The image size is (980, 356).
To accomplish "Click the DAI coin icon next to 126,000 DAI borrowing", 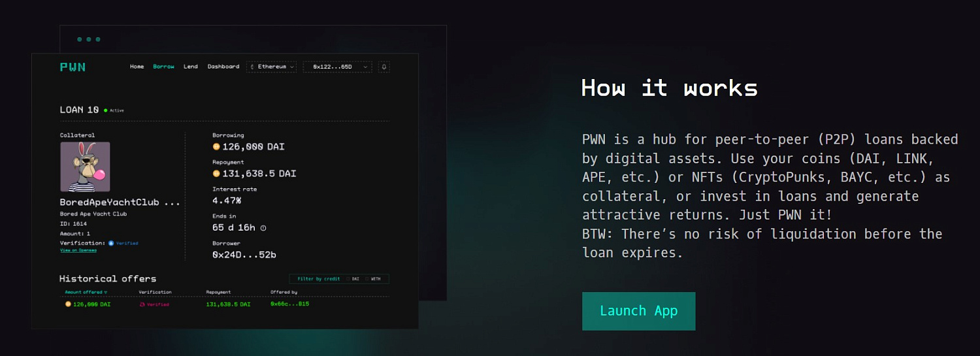I will [216, 147].
